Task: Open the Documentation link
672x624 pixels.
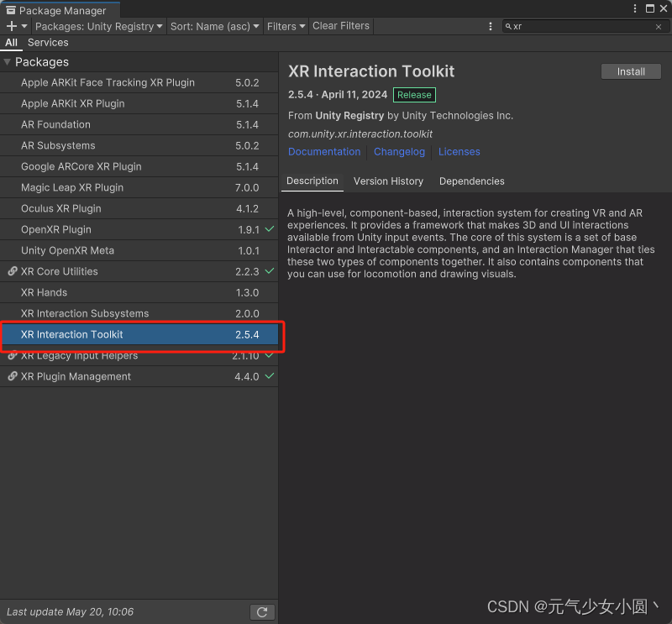Action: 324,152
